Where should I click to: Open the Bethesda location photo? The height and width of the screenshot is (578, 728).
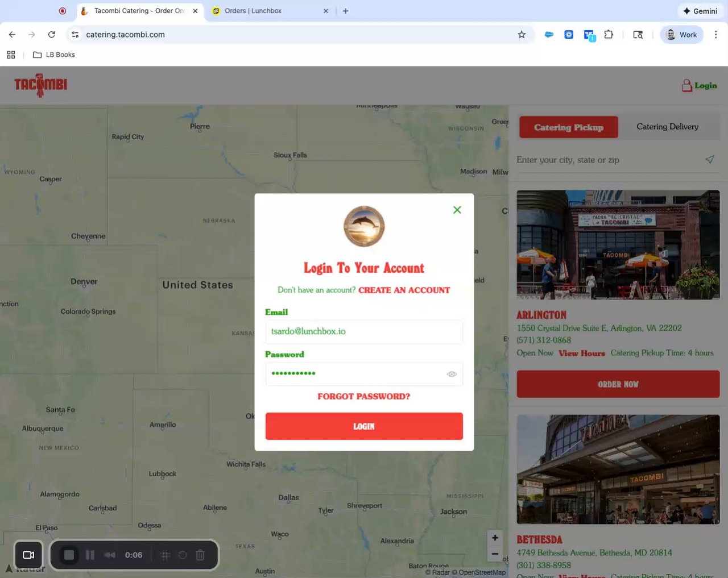pos(618,469)
